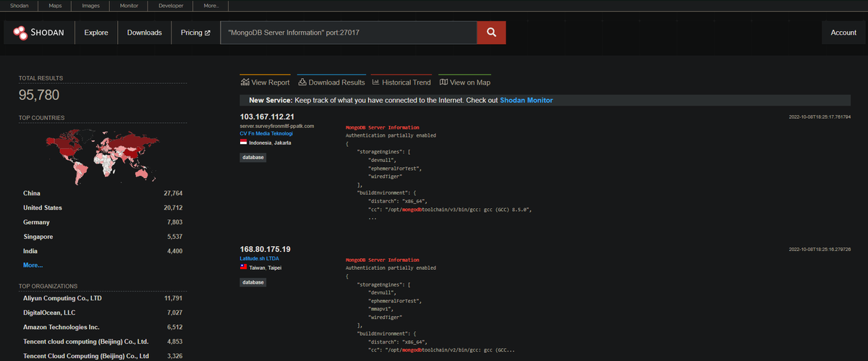The height and width of the screenshot is (361, 868).
Task: Filter results by India
Action: click(30, 251)
